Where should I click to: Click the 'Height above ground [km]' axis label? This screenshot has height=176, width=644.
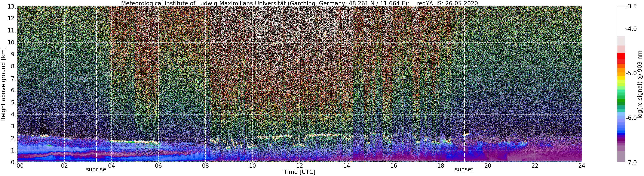pos(3,84)
